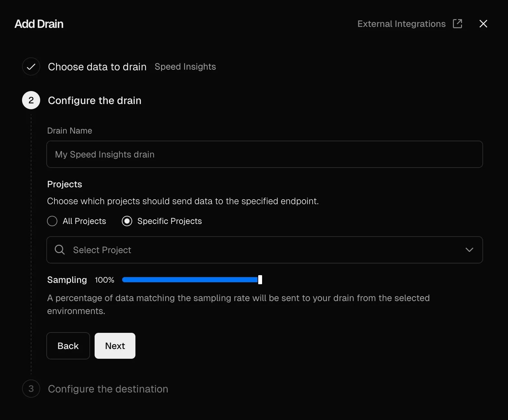Image resolution: width=508 pixels, height=420 pixels.
Task: Select the All Projects radio option
Action: (52, 221)
